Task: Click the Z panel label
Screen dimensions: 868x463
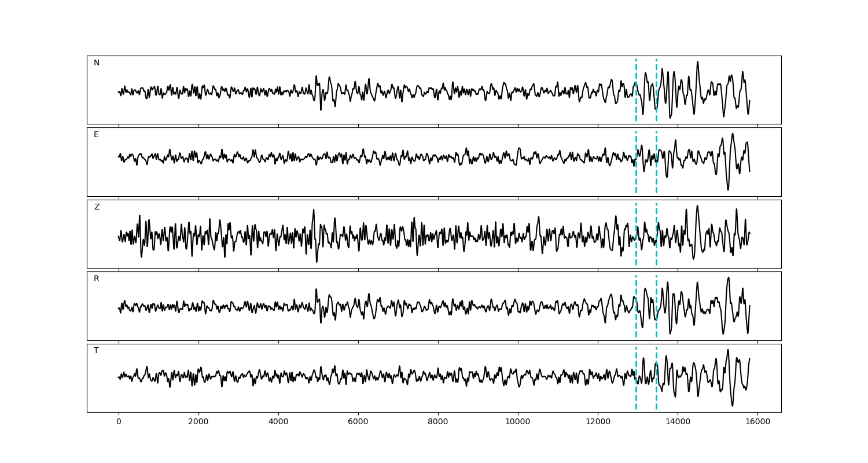Action: (97, 207)
